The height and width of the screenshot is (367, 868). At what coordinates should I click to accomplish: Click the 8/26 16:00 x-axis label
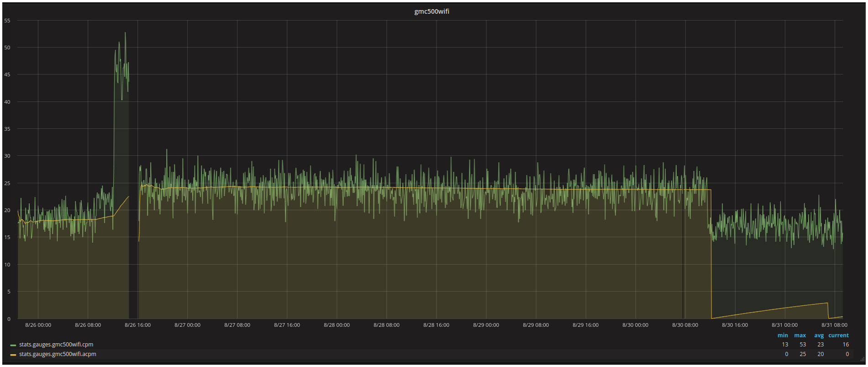tap(138, 325)
